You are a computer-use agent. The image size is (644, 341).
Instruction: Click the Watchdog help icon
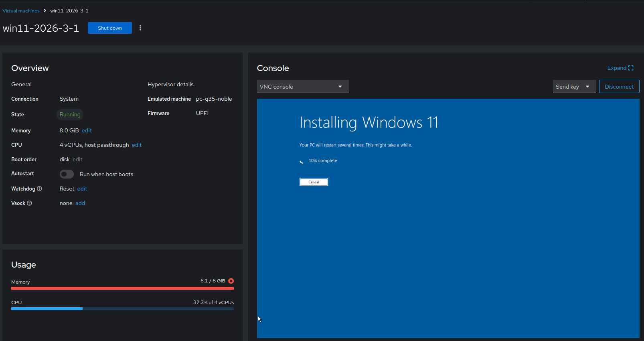(x=39, y=189)
